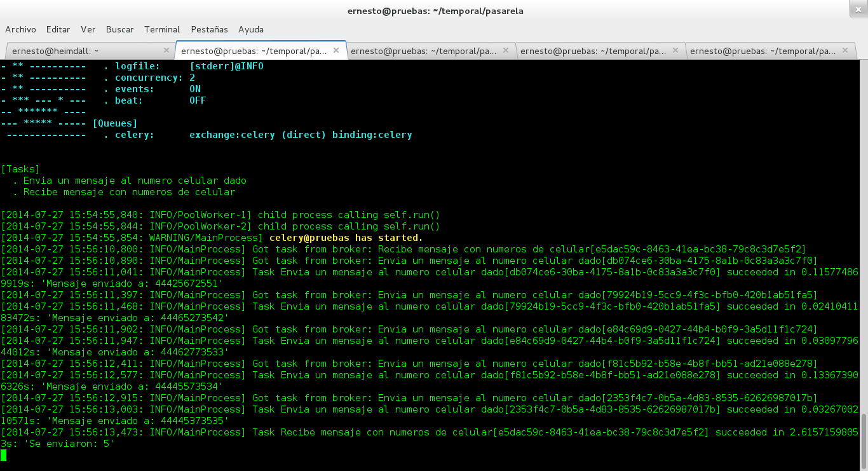868x471 pixels.
Task: Select the active second terminal tab
Action: tap(254, 51)
